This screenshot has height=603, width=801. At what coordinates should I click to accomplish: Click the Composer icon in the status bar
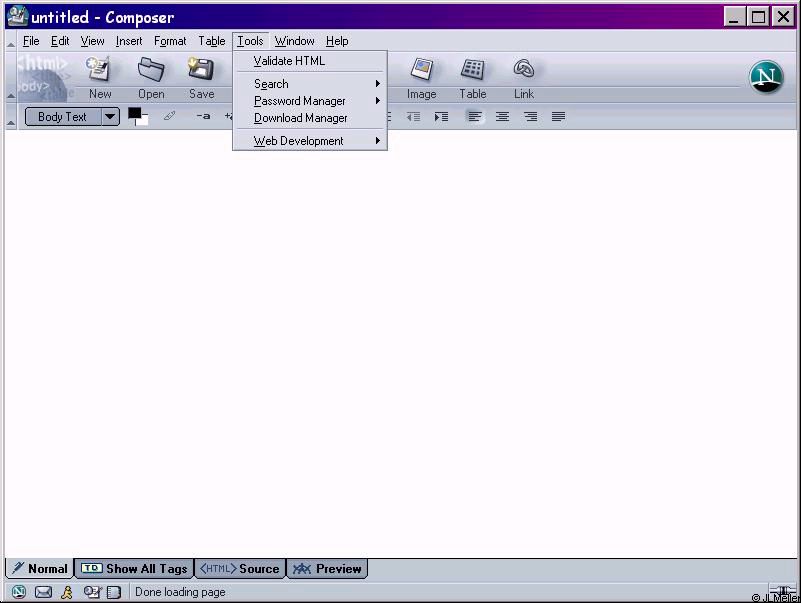tap(92, 592)
